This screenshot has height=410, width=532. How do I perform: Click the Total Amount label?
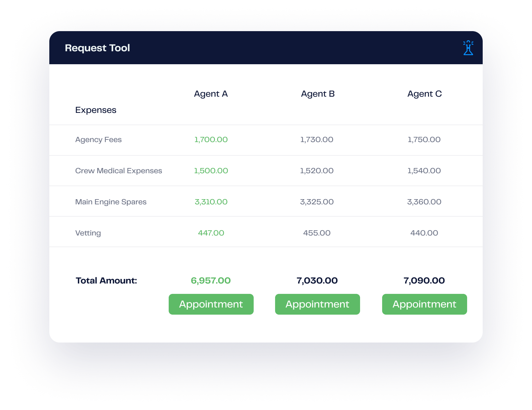[x=106, y=281]
